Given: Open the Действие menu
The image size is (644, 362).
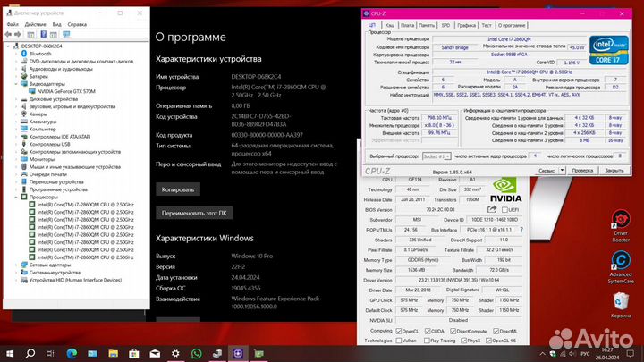Looking at the screenshot, I should (35, 24).
